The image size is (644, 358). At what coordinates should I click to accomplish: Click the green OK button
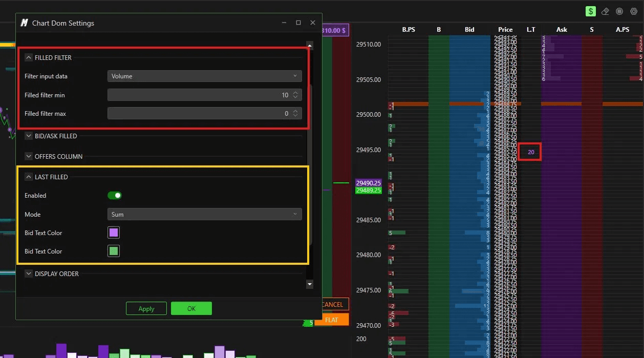coord(191,308)
